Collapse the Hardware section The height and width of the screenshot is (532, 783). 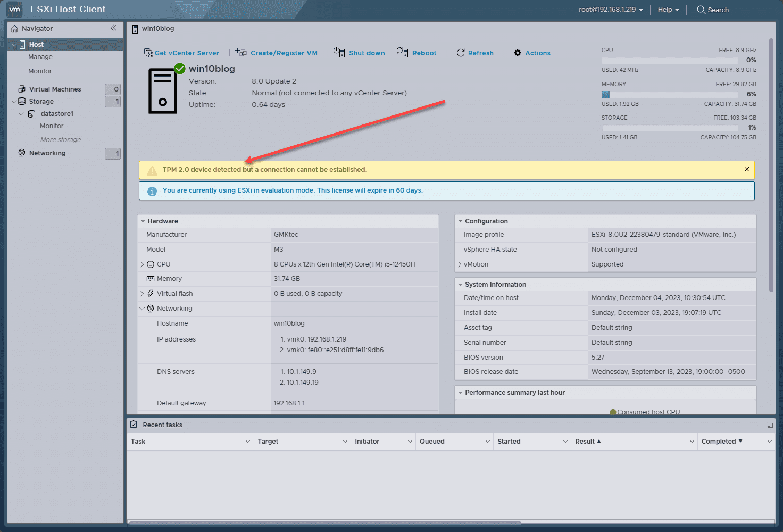pos(143,221)
